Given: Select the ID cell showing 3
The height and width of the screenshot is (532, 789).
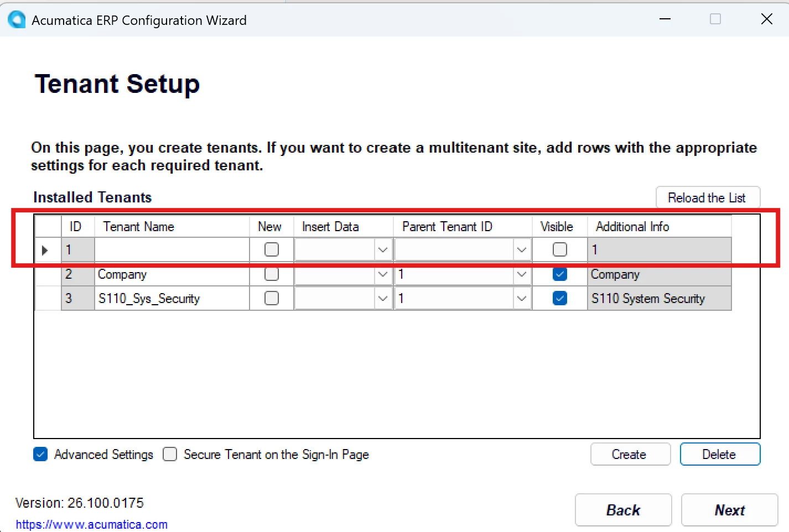Looking at the screenshot, I should click(x=78, y=298).
